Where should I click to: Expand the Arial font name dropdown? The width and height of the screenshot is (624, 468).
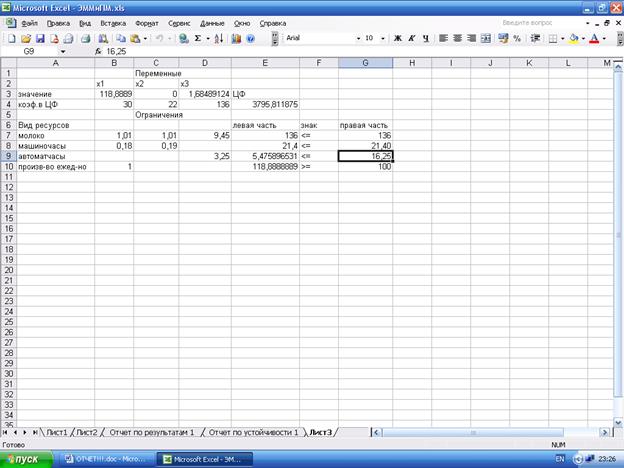tap(358, 38)
